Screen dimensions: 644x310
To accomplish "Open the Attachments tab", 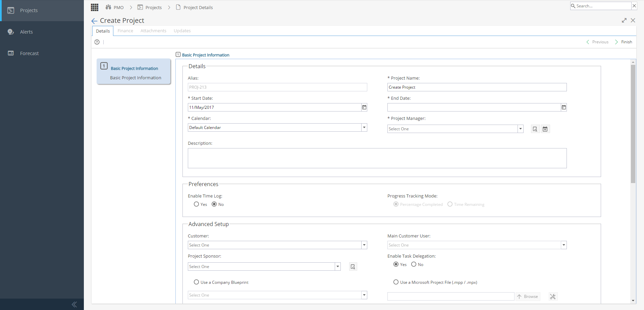I will 153,31.
